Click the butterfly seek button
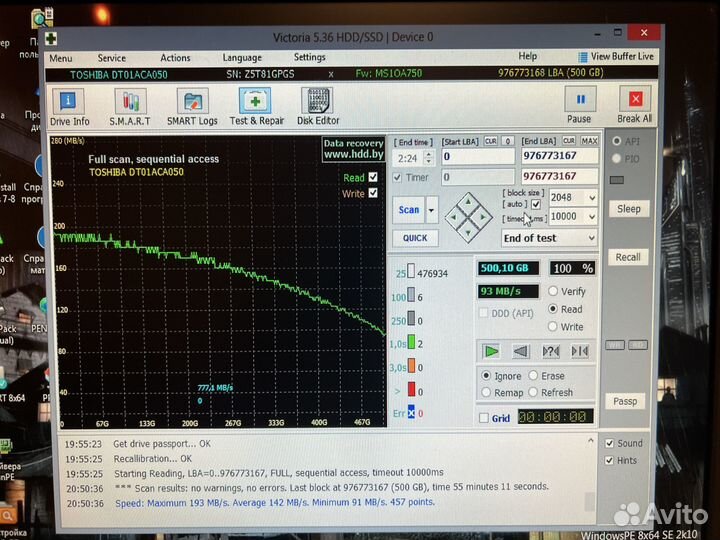Image resolution: width=720 pixels, height=540 pixels. [579, 351]
